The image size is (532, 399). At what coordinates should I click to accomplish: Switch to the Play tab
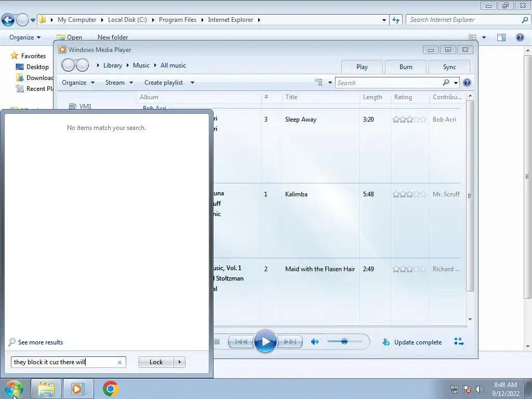tap(362, 67)
